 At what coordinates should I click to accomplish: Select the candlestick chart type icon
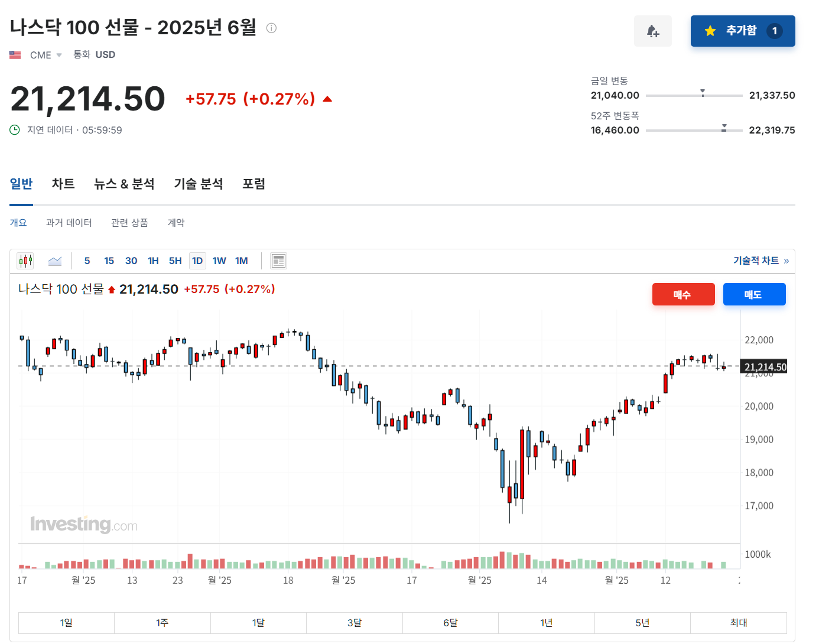tap(25, 260)
